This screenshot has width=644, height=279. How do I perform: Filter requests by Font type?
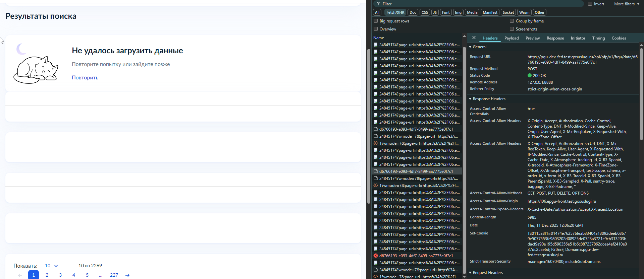(446, 12)
